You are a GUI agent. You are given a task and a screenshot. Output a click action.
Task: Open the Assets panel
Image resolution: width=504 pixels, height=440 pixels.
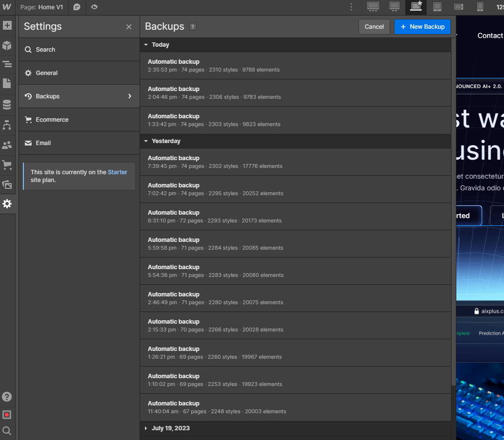tap(7, 185)
